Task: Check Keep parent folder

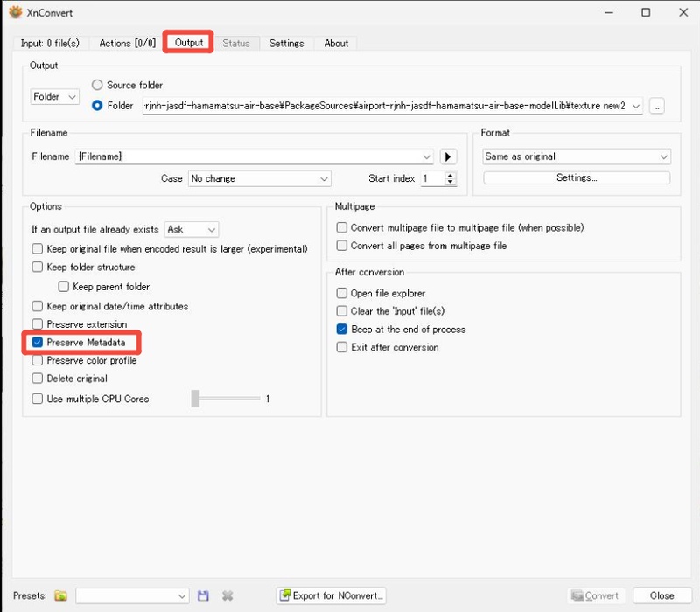Action: [63, 287]
